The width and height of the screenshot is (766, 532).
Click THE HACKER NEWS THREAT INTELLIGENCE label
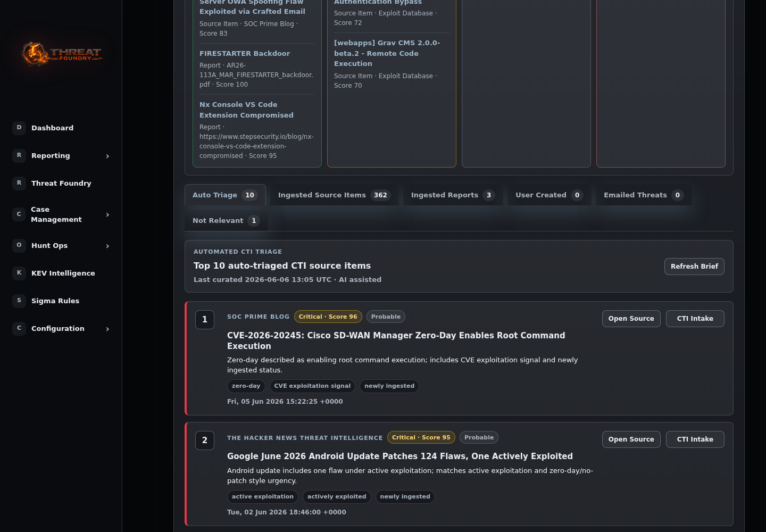click(x=305, y=438)
